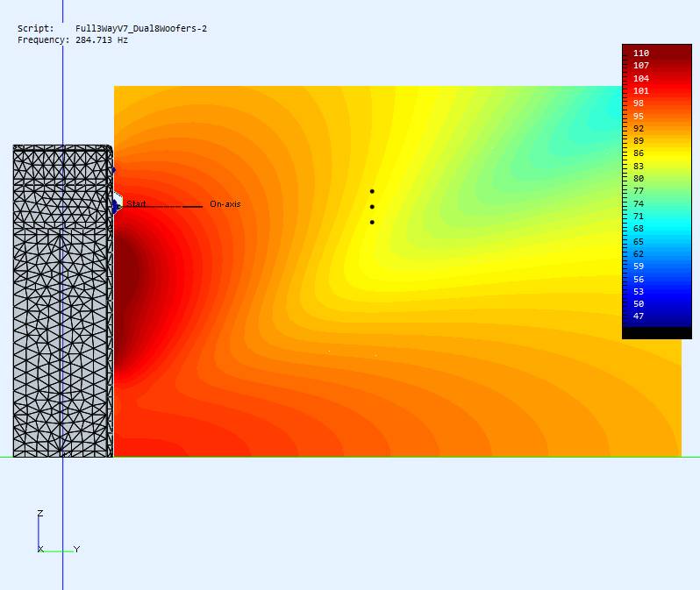Click the 65 value on color scale
The height and width of the screenshot is (590, 700).
click(x=639, y=242)
